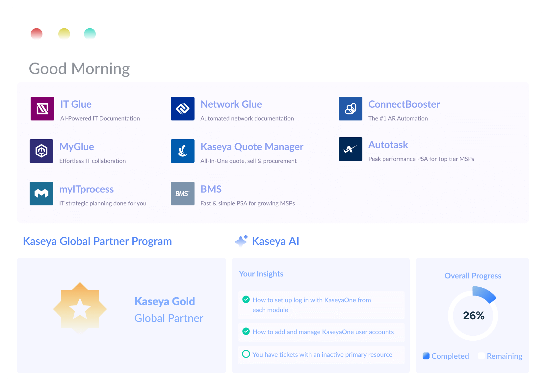Viewport: 549px width, 392px height.
Task: Open the IT Glue title link
Action: pos(76,104)
